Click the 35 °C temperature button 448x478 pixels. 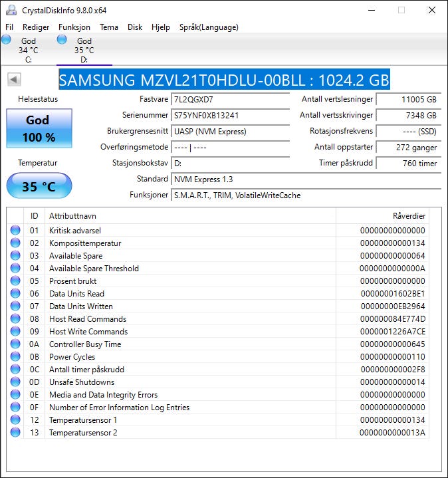39,186
